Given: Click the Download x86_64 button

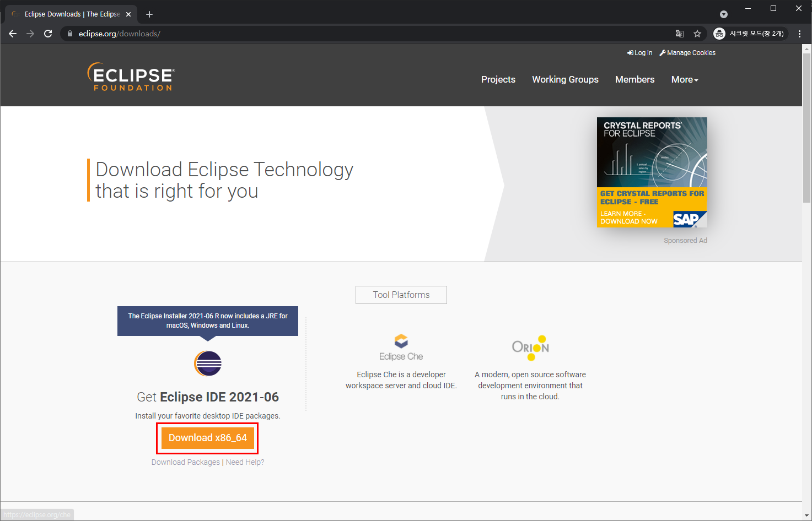Looking at the screenshot, I should [x=208, y=438].
